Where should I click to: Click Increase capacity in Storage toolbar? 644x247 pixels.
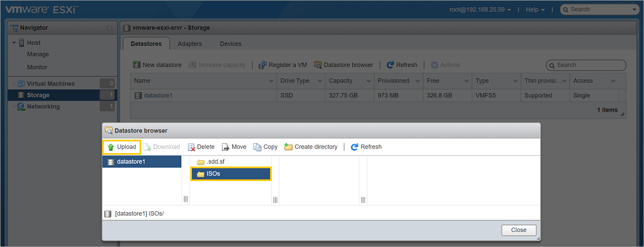217,65
